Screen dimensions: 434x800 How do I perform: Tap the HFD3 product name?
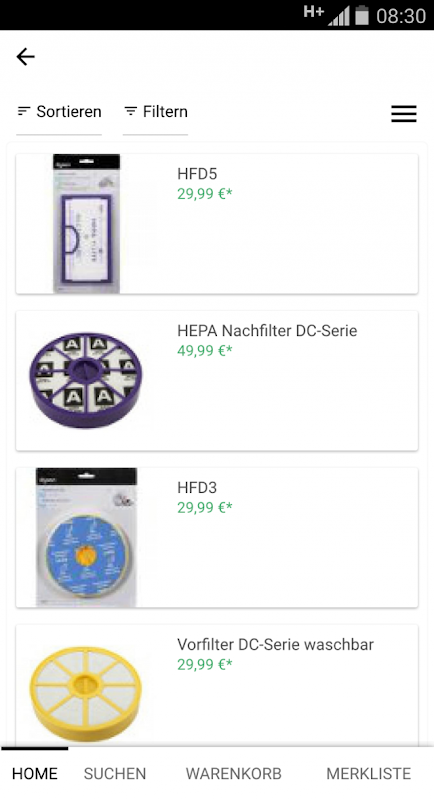click(x=197, y=488)
